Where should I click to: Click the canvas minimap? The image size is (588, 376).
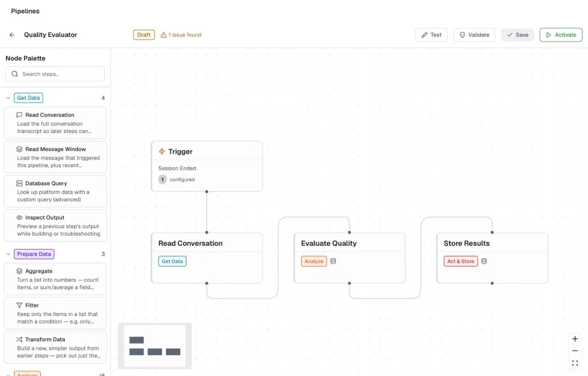pyautogui.click(x=155, y=346)
